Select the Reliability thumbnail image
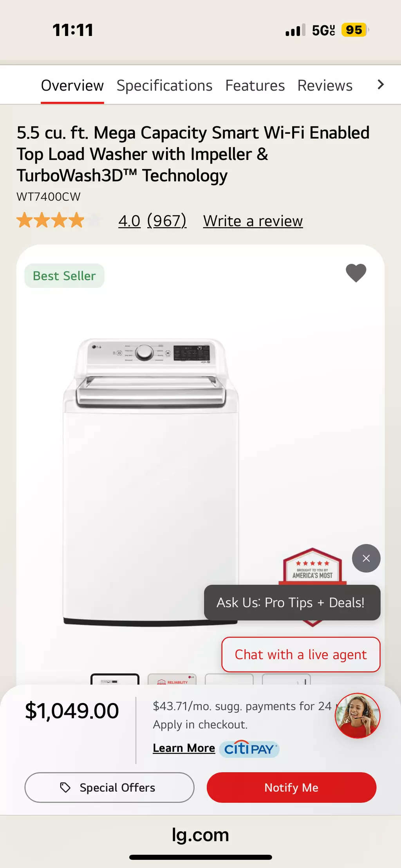Image resolution: width=401 pixels, height=868 pixels. click(172, 679)
